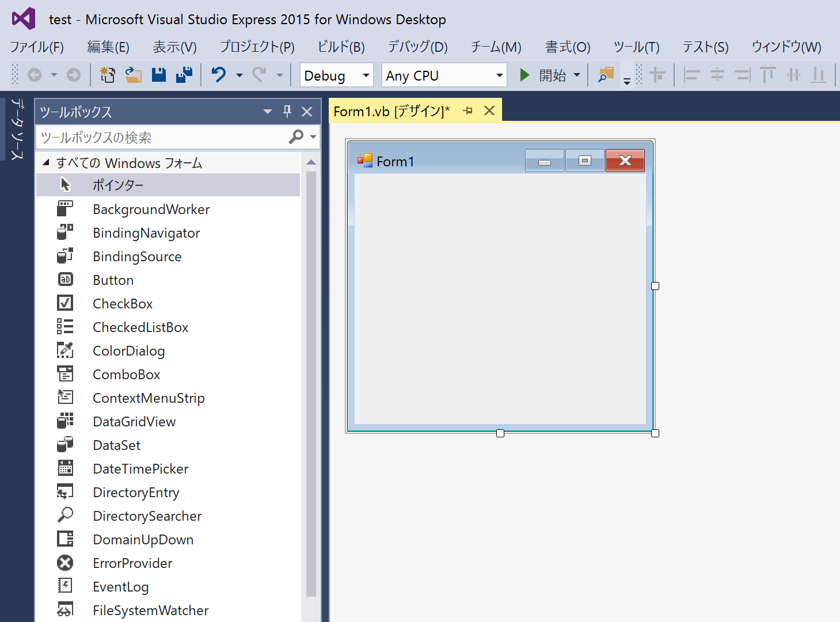Click the Save disk icon
This screenshot has height=622, width=840.
click(x=159, y=75)
